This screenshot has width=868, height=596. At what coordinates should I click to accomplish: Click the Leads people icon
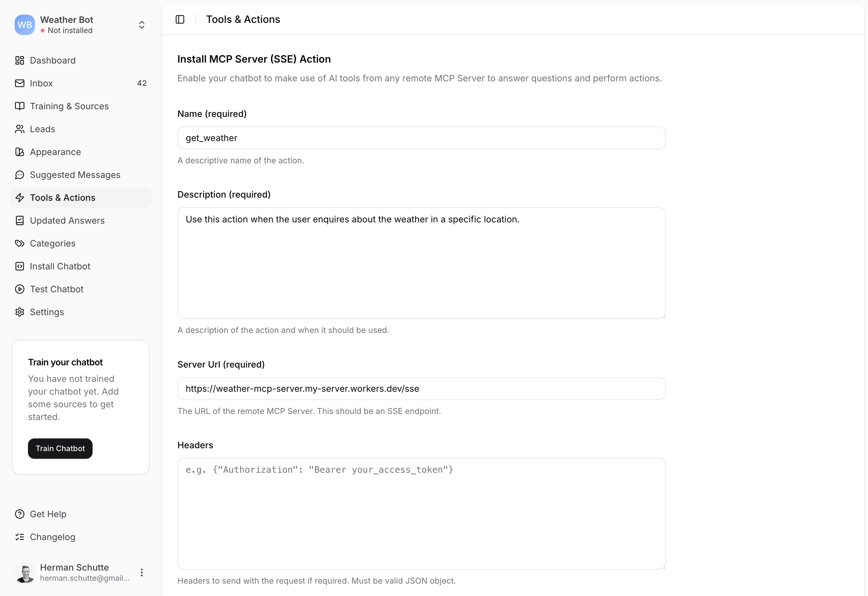click(x=19, y=129)
